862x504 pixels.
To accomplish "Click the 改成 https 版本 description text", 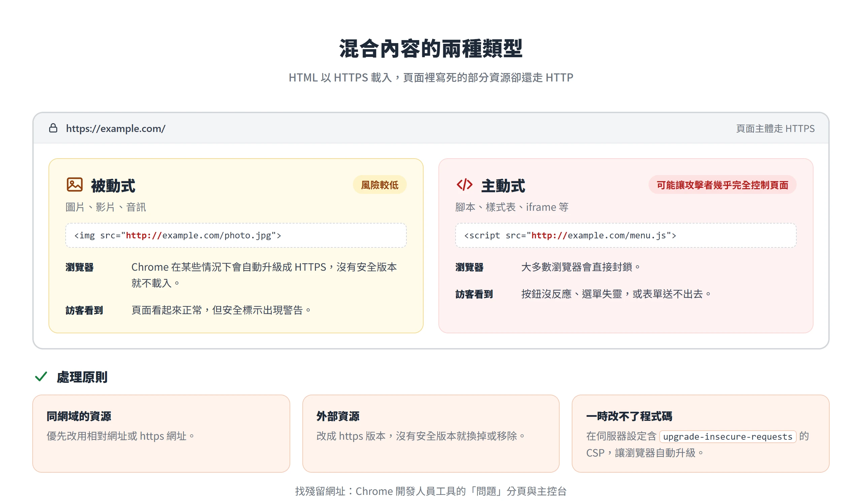I will (x=421, y=436).
